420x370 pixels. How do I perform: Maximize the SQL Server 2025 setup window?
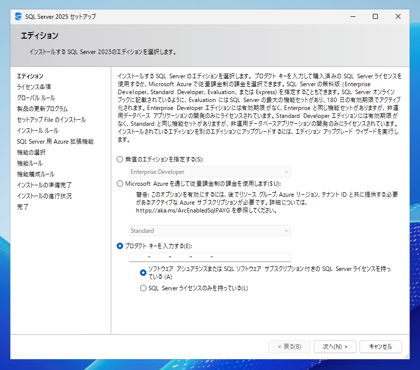coord(375,16)
